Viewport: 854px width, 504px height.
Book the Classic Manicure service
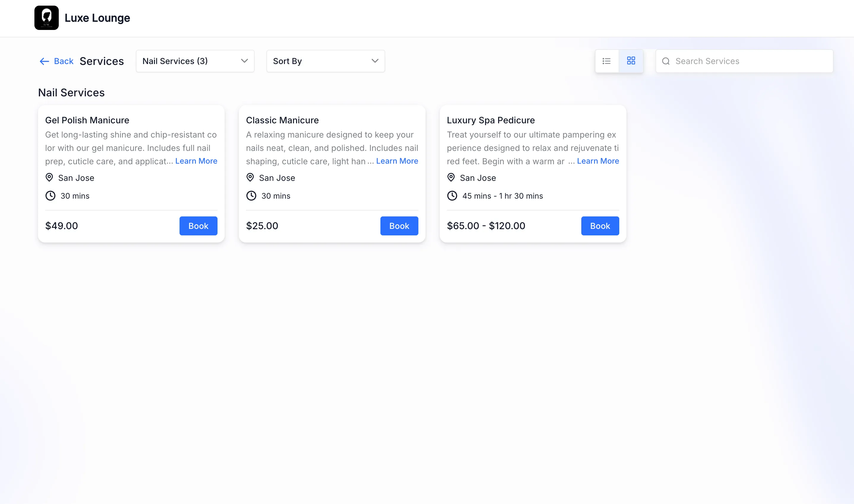coord(399,226)
